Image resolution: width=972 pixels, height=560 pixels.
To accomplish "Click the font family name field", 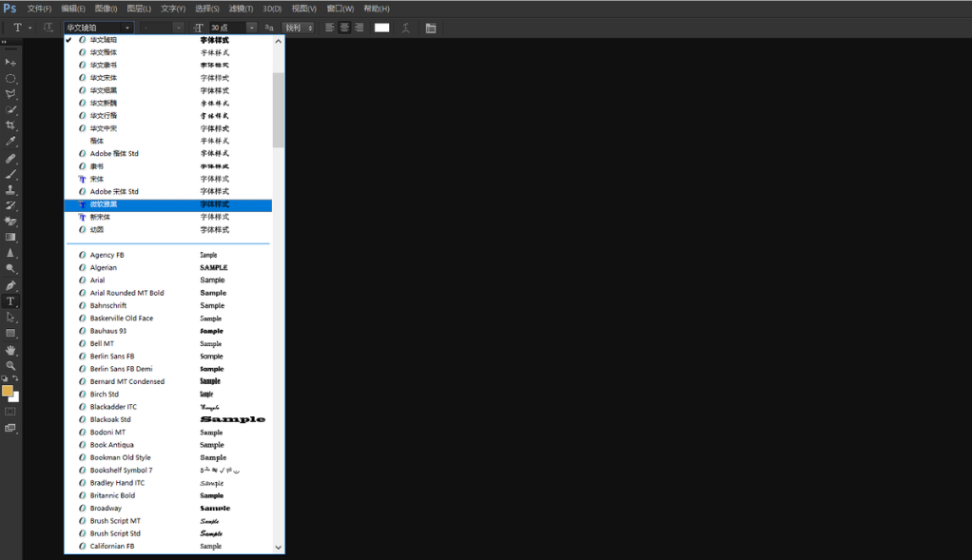I will tap(93, 28).
